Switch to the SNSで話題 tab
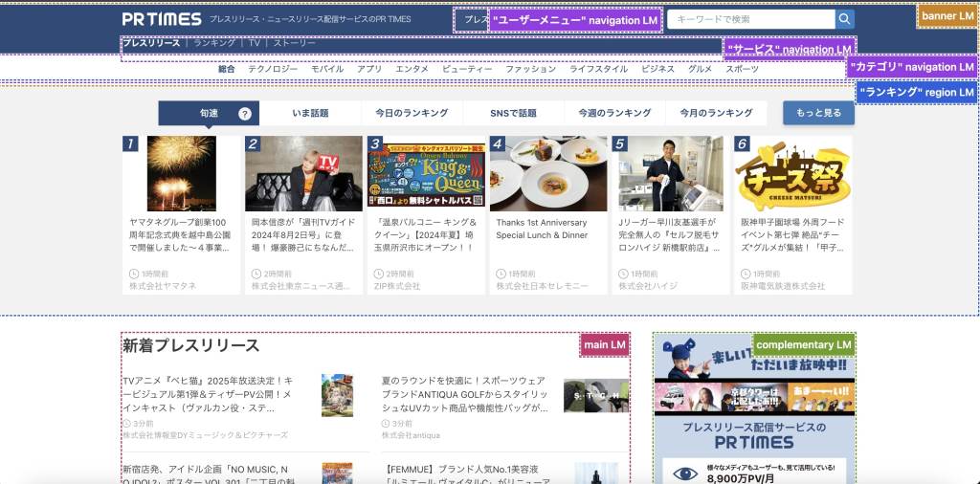Screen dimensions: 980x484 click(x=513, y=114)
